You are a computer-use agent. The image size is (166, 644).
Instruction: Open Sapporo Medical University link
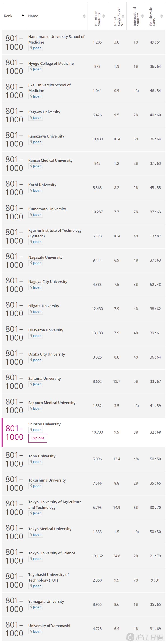coord(52,403)
